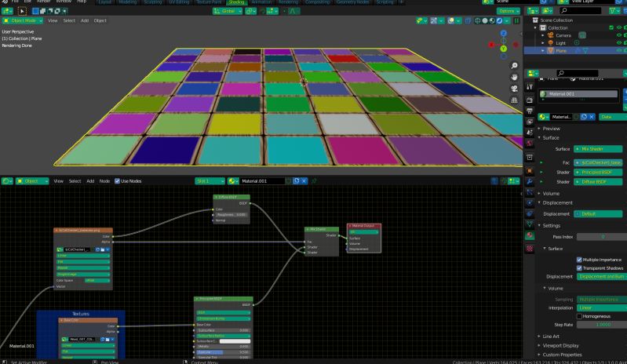Click new material icon in node editor header
627x364 pixels.
pyautogui.click(x=296, y=181)
